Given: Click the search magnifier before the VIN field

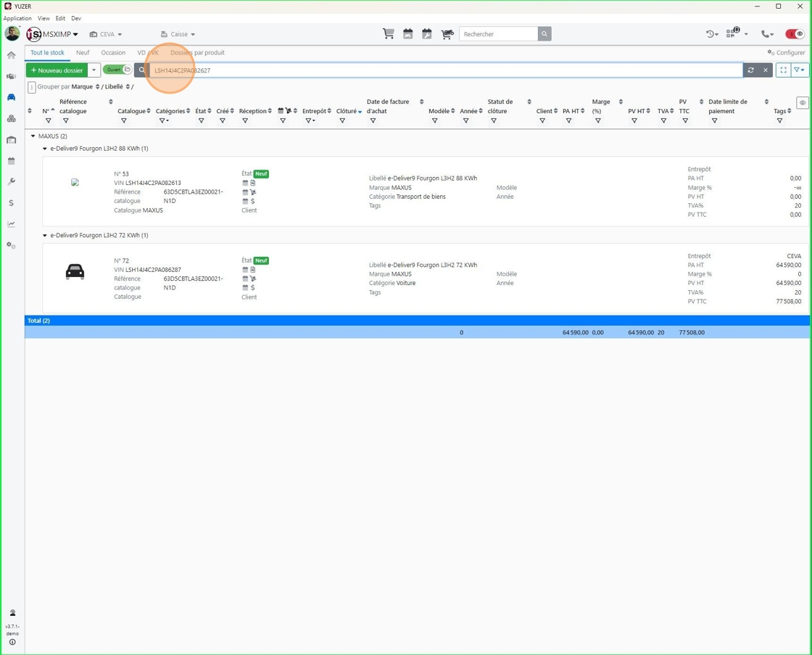Looking at the screenshot, I should coord(141,70).
